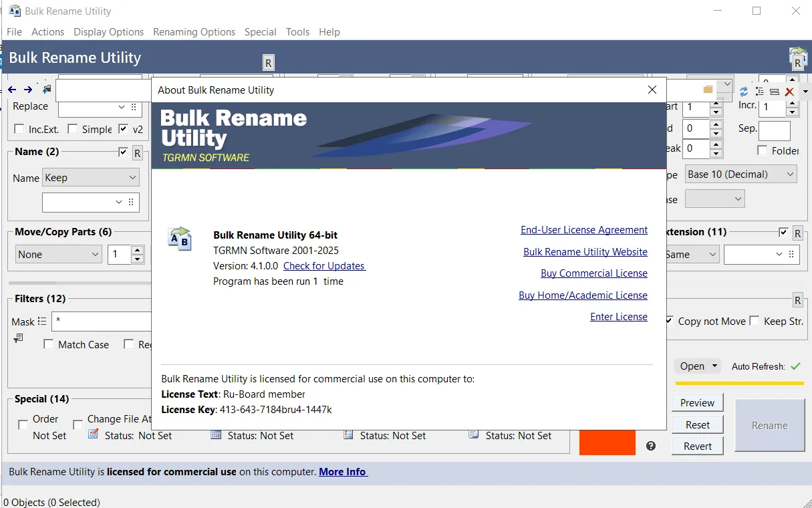The width and height of the screenshot is (812, 508).
Task: Go back with the left arrow icon
Action: 12,90
